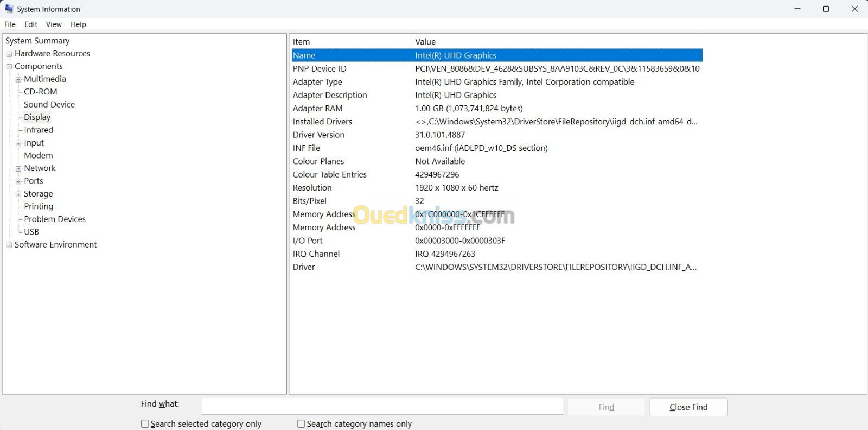868x430 pixels.
Task: Collapse the Components node
Action: pyautogui.click(x=9, y=67)
